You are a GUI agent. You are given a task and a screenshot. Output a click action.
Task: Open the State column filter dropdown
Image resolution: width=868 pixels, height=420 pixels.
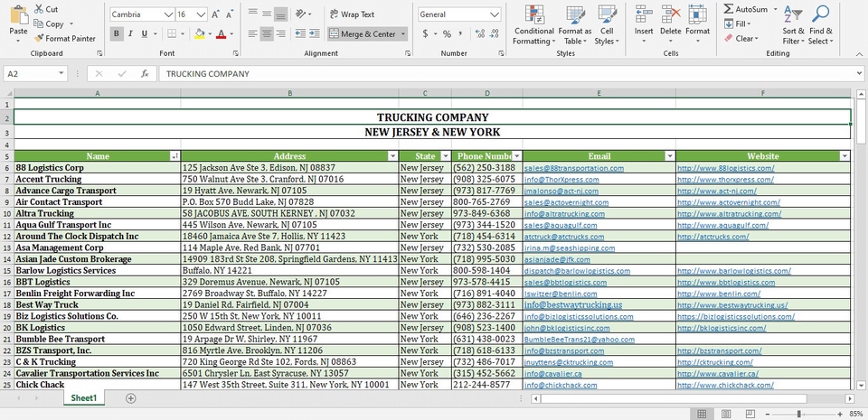445,156
